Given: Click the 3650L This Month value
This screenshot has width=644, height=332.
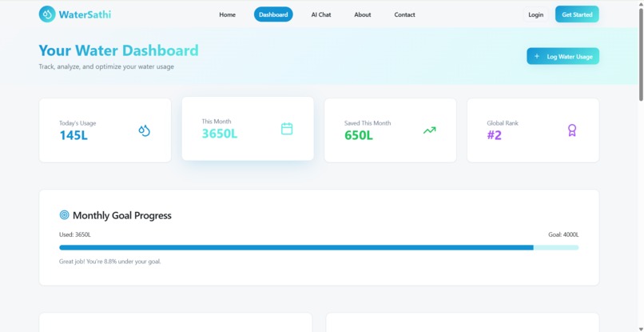Looking at the screenshot, I should [219, 134].
